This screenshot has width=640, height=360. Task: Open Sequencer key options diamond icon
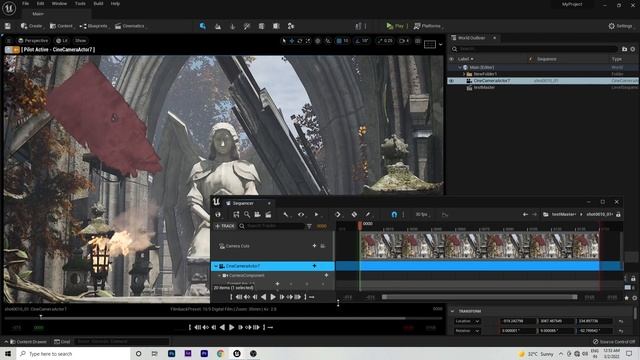(x=338, y=214)
